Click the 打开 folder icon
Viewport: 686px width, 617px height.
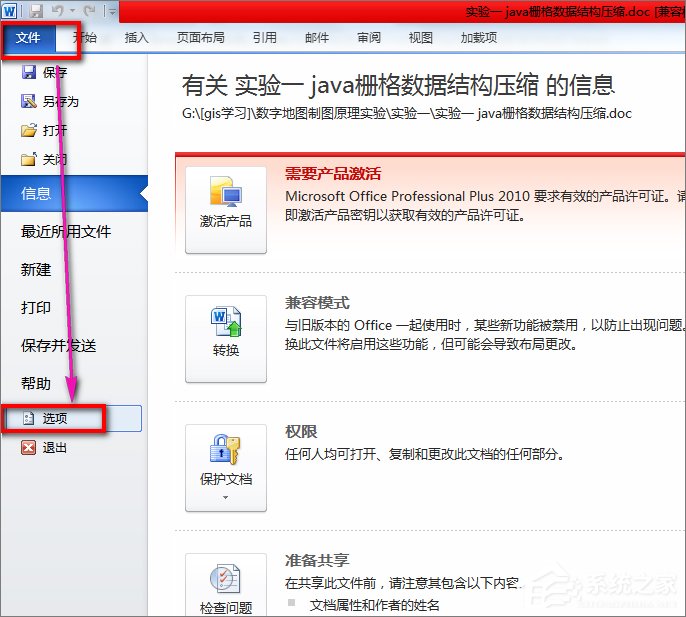29,130
